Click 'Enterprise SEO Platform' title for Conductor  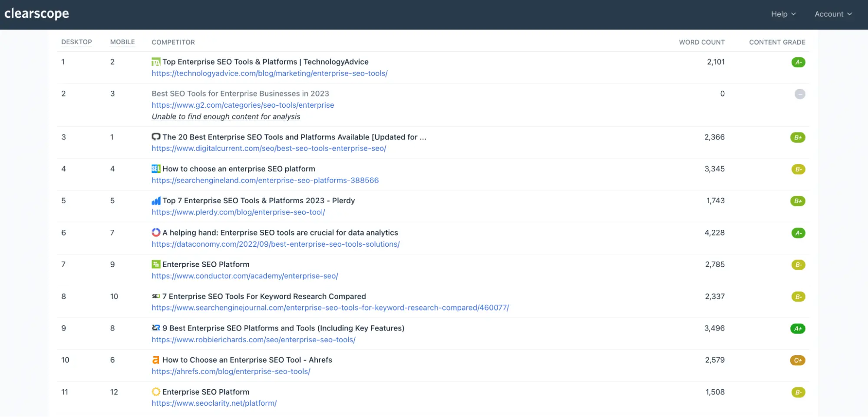[x=206, y=264]
